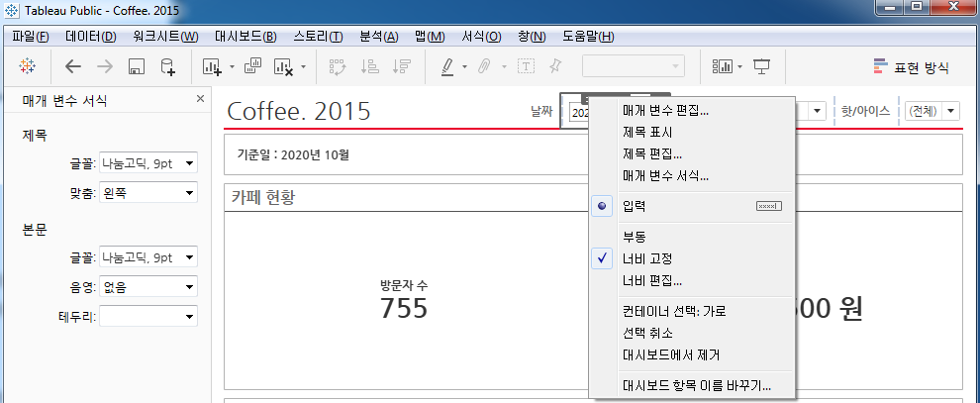Duplicate the sheet icon
980x403 pixels.
(251, 66)
